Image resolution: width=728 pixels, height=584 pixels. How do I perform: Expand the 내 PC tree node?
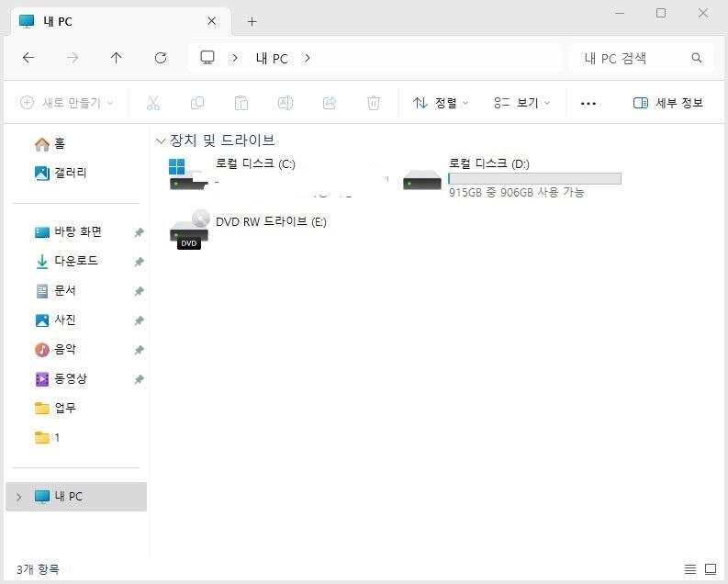tap(18, 497)
